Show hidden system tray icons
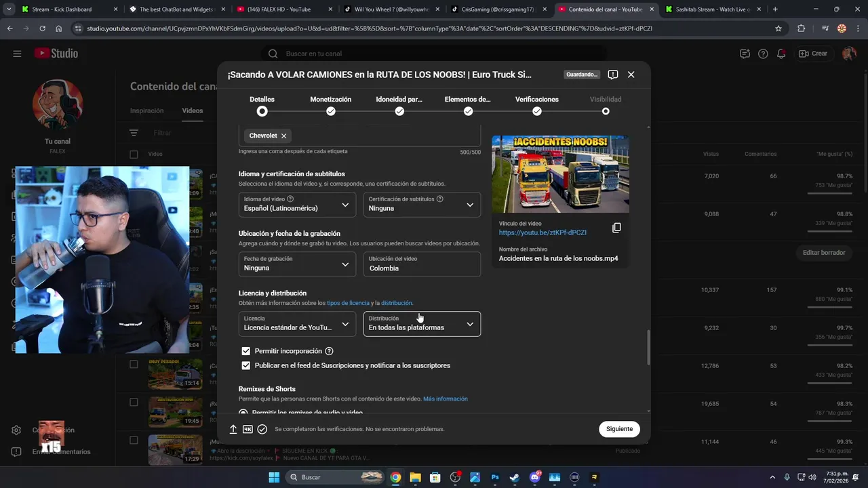868x488 pixels. pos(772,477)
